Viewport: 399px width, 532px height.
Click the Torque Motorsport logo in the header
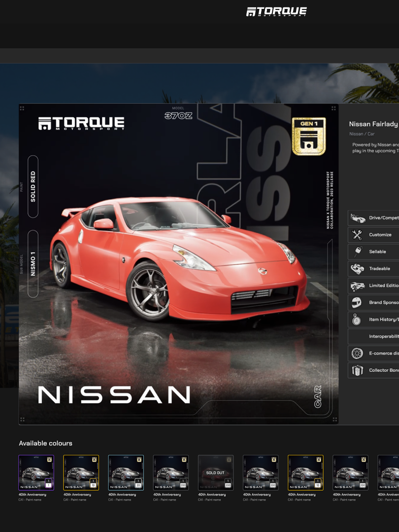276,11
